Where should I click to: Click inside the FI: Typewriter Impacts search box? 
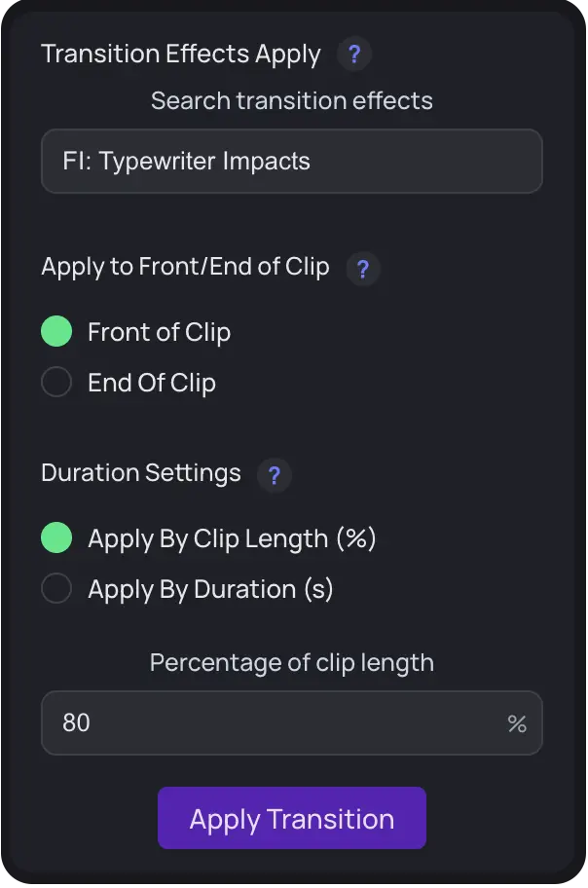click(x=292, y=161)
